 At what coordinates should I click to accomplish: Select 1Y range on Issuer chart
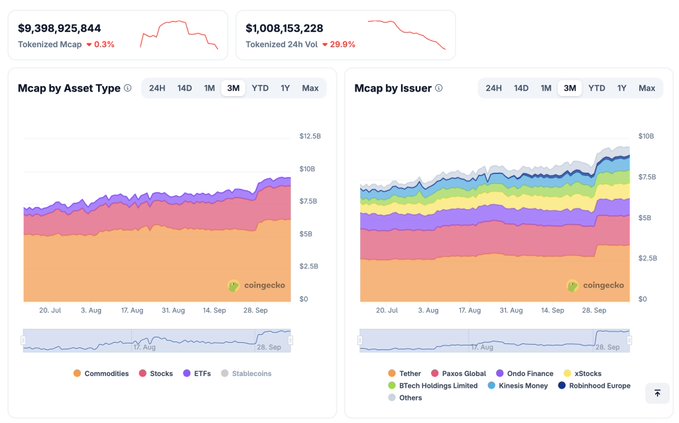(622, 88)
